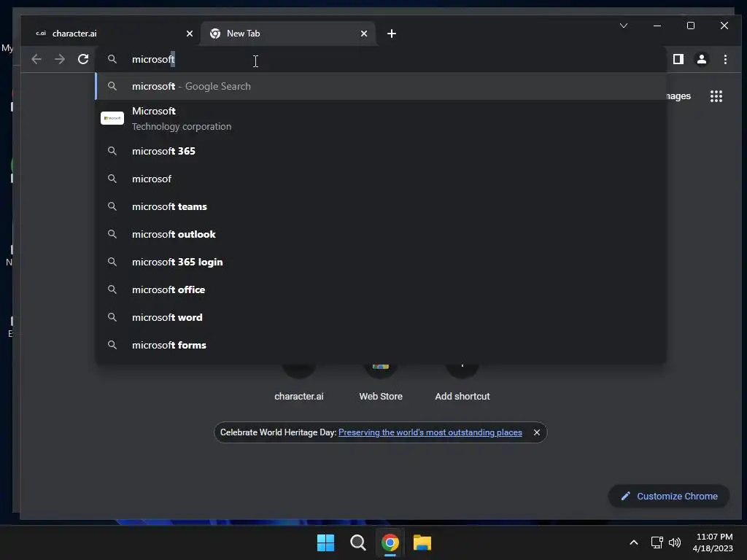Open the side panel icon

(x=678, y=59)
